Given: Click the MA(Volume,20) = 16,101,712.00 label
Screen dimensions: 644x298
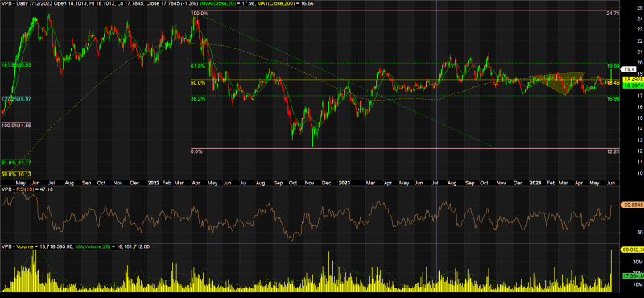Looking at the screenshot, I should coord(112,246).
